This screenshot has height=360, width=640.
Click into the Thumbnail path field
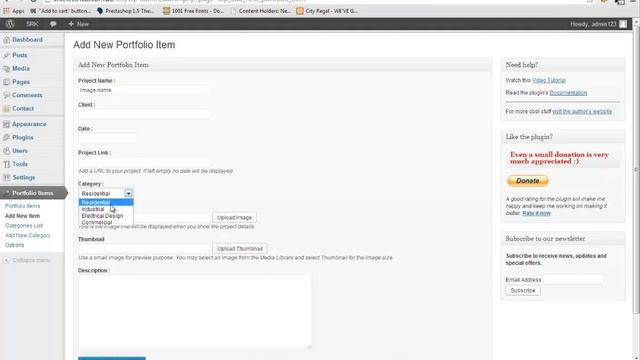pos(145,249)
